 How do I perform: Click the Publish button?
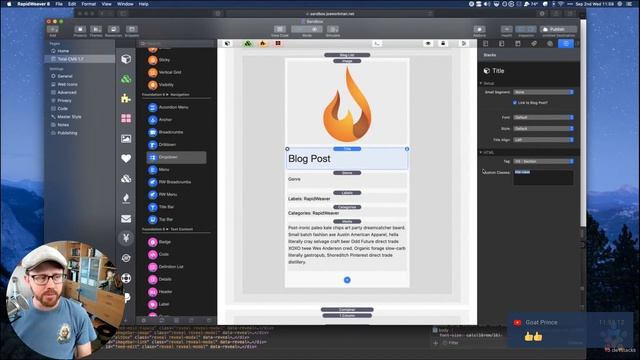558,29
